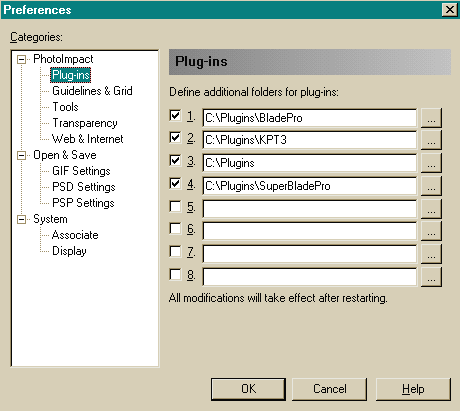Select Guidelines & Grid category
This screenshot has width=460, height=411.
pos(92,91)
